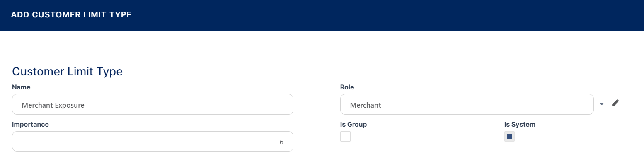
Task: Focus the Name input field
Action: [x=153, y=104]
